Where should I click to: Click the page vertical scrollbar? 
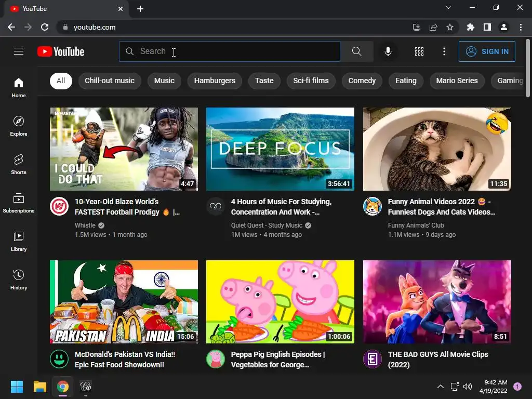pos(528,68)
